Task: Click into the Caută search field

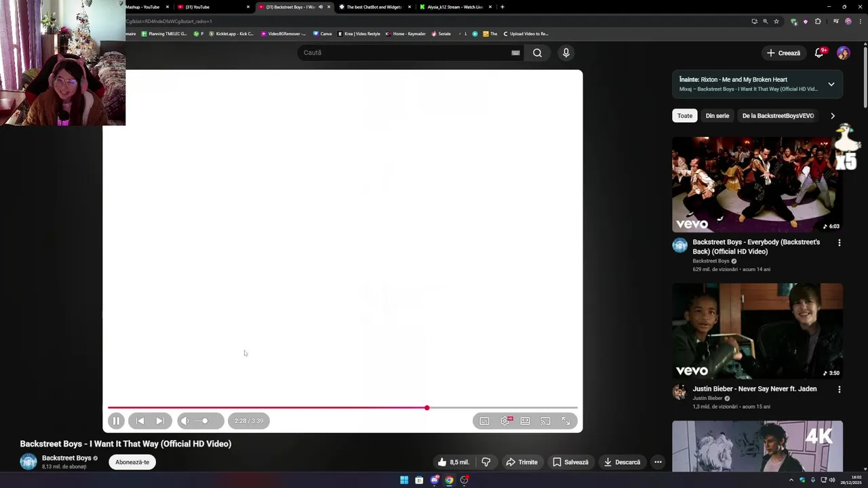Action: tap(404, 53)
